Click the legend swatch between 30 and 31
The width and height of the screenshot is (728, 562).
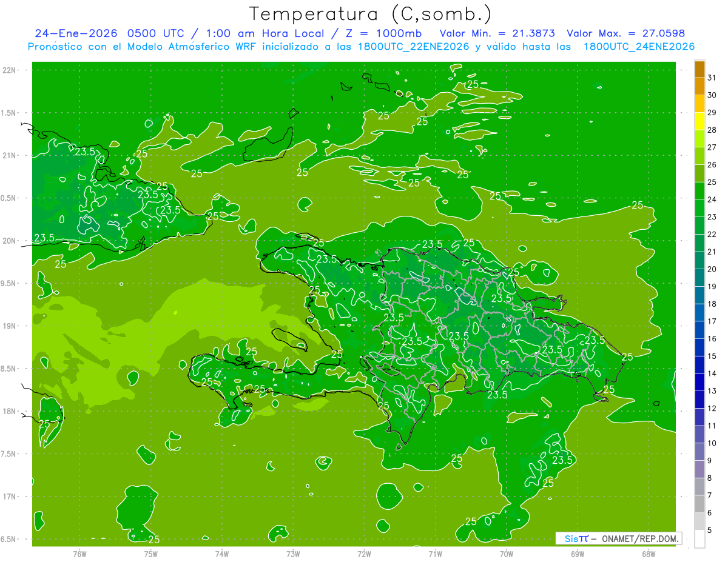pos(699,86)
